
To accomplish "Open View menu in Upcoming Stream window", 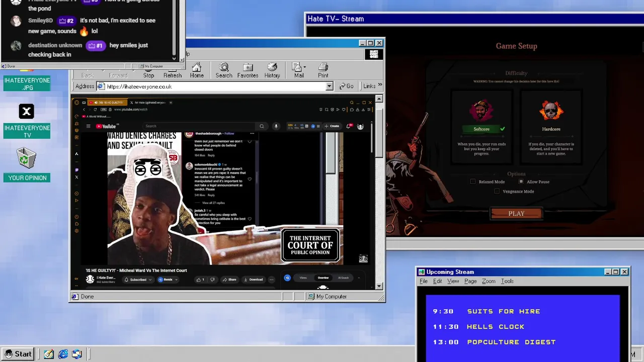I will pyautogui.click(x=453, y=281).
